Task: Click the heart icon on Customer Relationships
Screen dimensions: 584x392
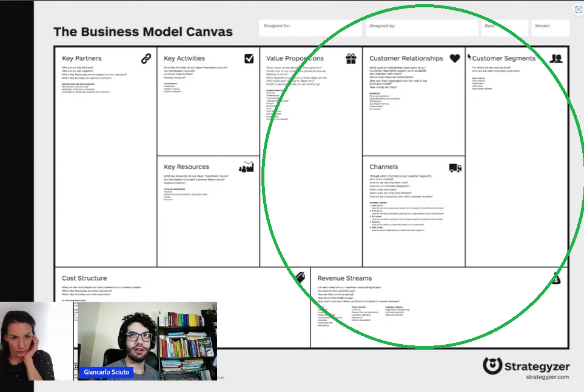Action: point(456,58)
